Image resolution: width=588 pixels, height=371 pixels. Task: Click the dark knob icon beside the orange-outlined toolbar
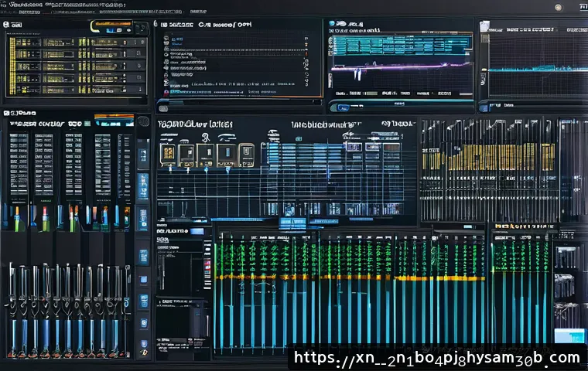coord(141,28)
